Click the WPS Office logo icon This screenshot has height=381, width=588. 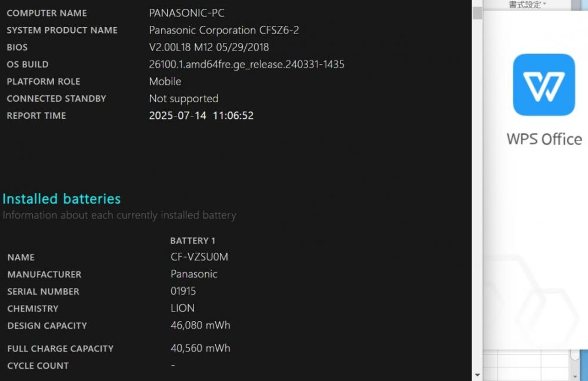click(x=544, y=85)
